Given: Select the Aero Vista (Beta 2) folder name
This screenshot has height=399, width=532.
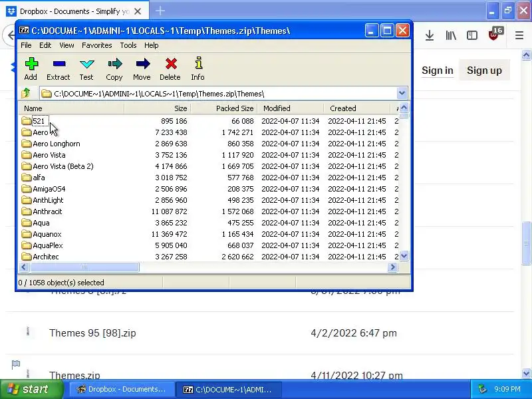Looking at the screenshot, I should coord(63,166).
